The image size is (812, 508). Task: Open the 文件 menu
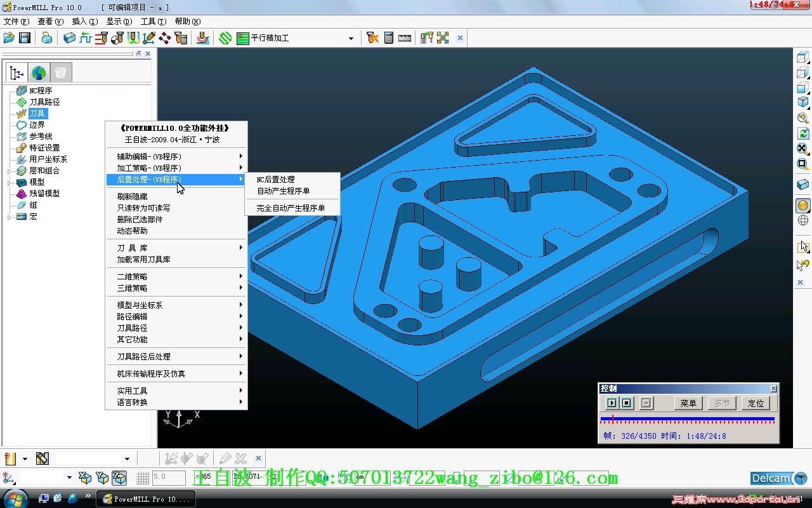tap(16, 21)
